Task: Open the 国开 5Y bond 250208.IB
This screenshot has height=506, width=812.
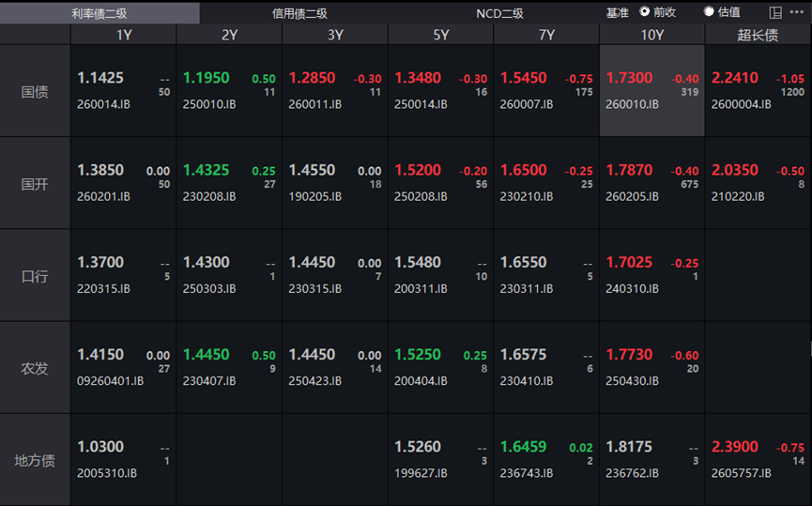Action: tap(421, 196)
